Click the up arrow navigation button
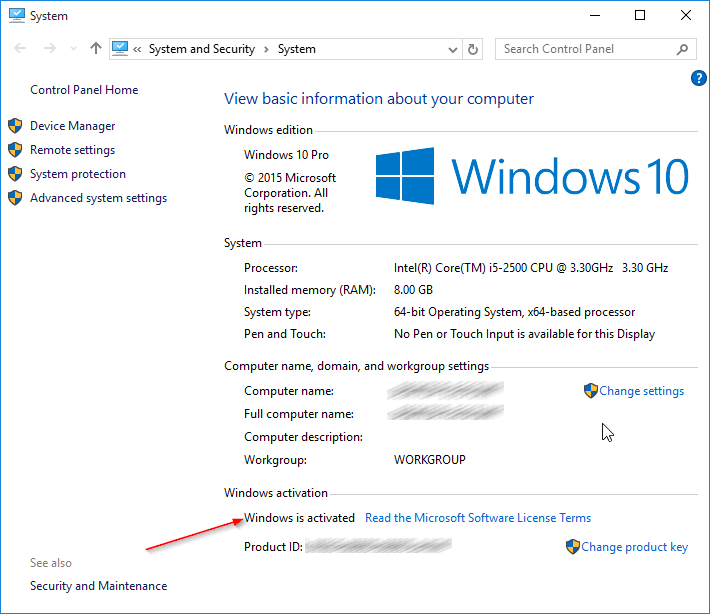This screenshot has height=614, width=710. (x=96, y=48)
